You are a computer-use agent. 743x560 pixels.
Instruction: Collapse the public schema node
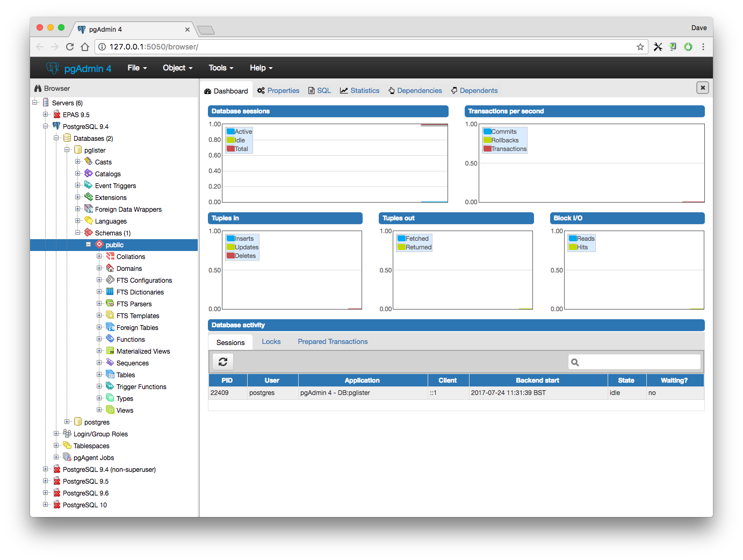click(89, 245)
